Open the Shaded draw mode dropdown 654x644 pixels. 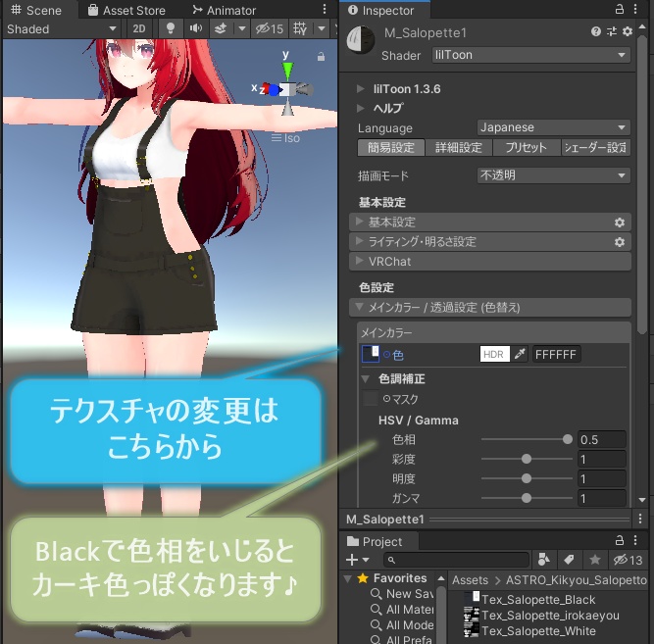pos(62,28)
